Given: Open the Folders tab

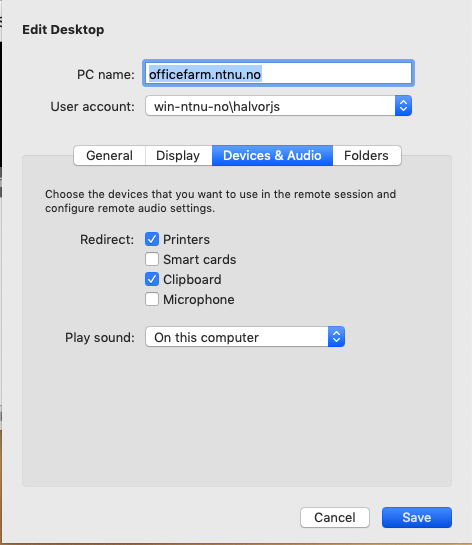Looking at the screenshot, I should (367, 155).
